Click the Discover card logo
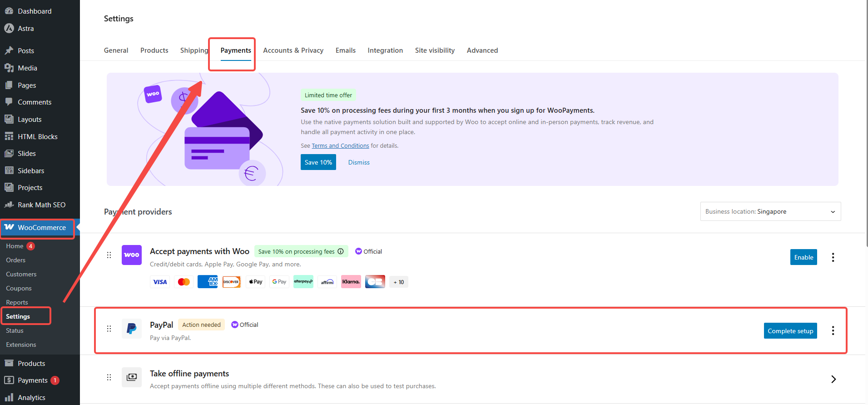 coord(232,282)
